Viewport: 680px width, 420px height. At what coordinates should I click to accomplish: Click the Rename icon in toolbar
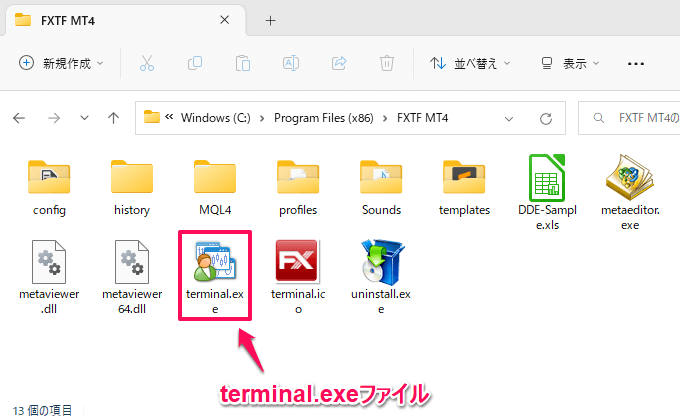click(x=291, y=63)
